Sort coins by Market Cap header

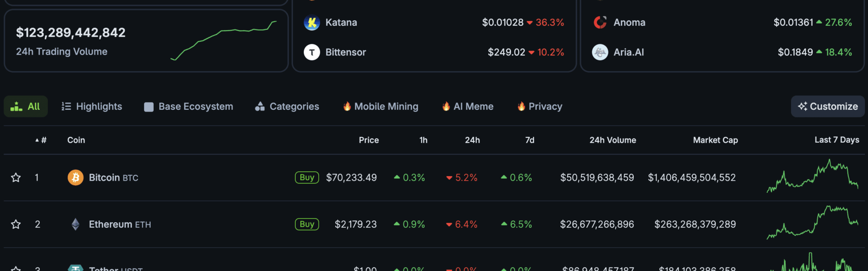click(715, 140)
